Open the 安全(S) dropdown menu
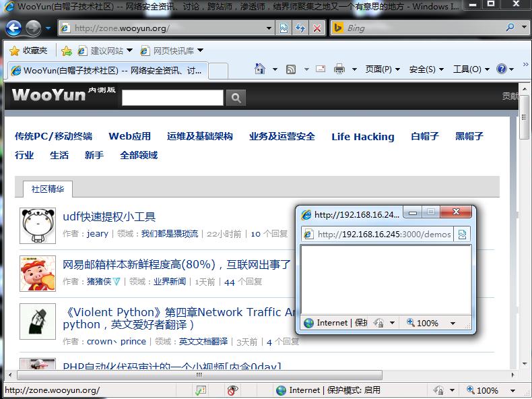This screenshot has width=532, height=399. coord(426,69)
